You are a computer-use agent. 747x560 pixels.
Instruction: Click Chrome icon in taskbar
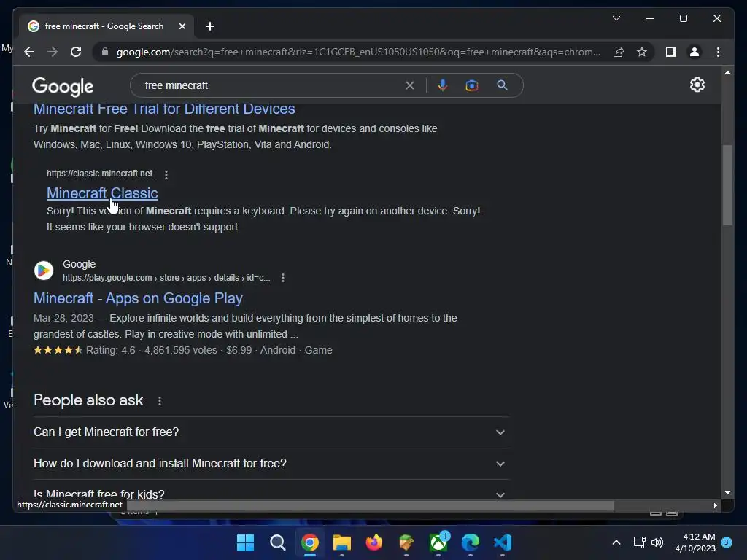[x=309, y=542]
